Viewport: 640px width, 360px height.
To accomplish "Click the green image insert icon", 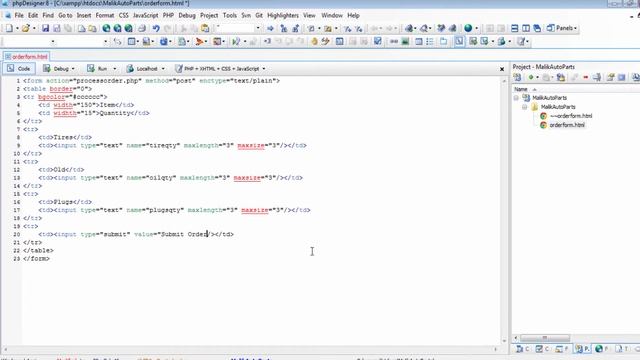I will tap(405, 41).
